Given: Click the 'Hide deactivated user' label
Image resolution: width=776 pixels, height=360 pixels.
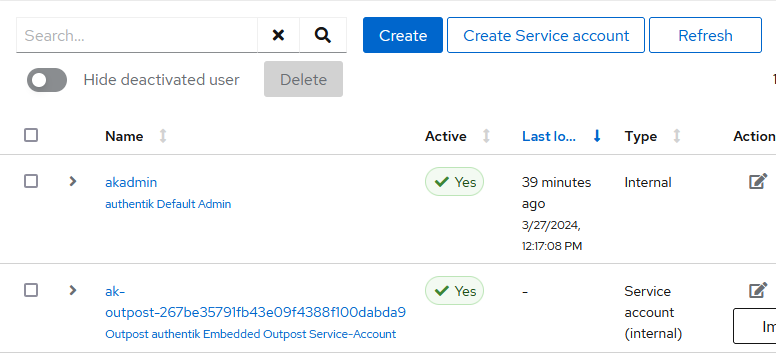Looking at the screenshot, I should click(x=161, y=80).
